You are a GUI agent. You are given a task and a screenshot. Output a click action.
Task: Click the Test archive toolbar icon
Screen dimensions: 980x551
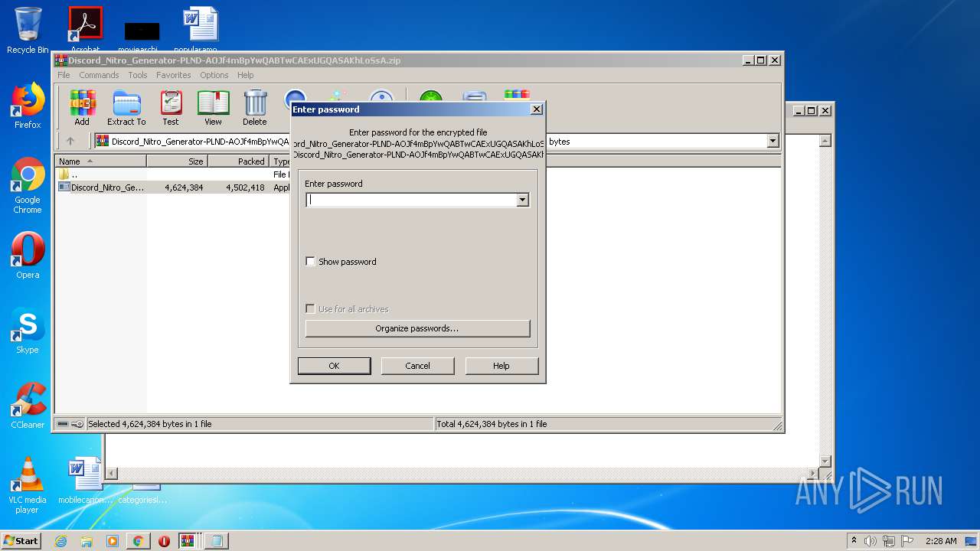[x=171, y=107]
